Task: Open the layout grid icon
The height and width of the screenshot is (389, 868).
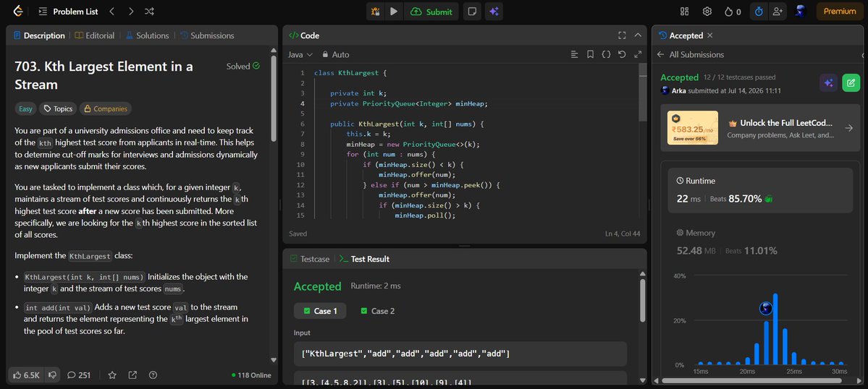Action: point(684,11)
